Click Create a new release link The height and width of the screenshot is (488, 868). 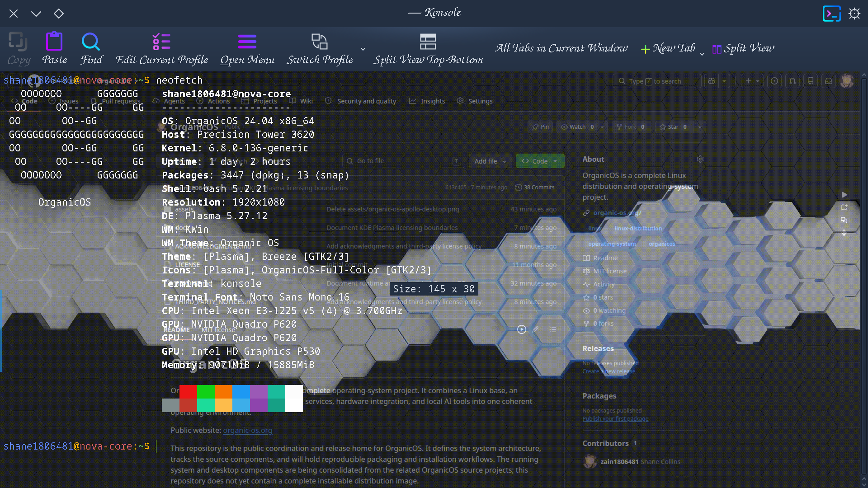point(609,371)
